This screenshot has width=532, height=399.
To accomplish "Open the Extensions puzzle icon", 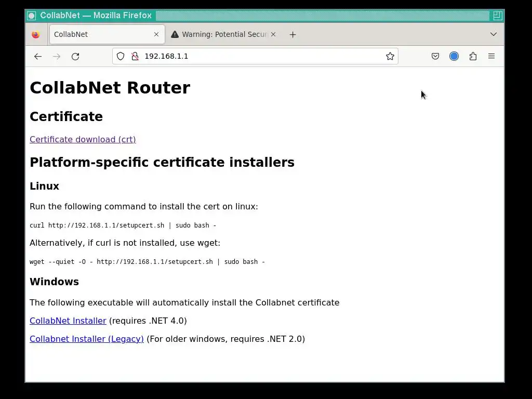I will click(473, 56).
